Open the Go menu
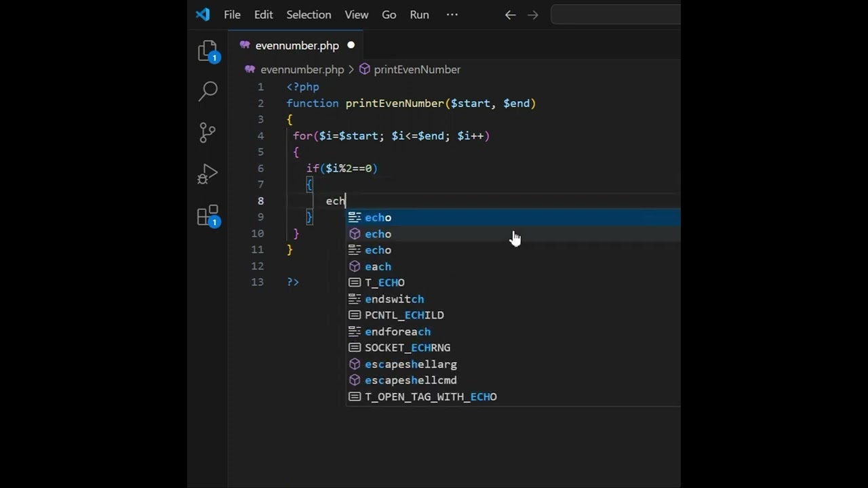Image resolution: width=868 pixels, height=488 pixels. tap(389, 14)
